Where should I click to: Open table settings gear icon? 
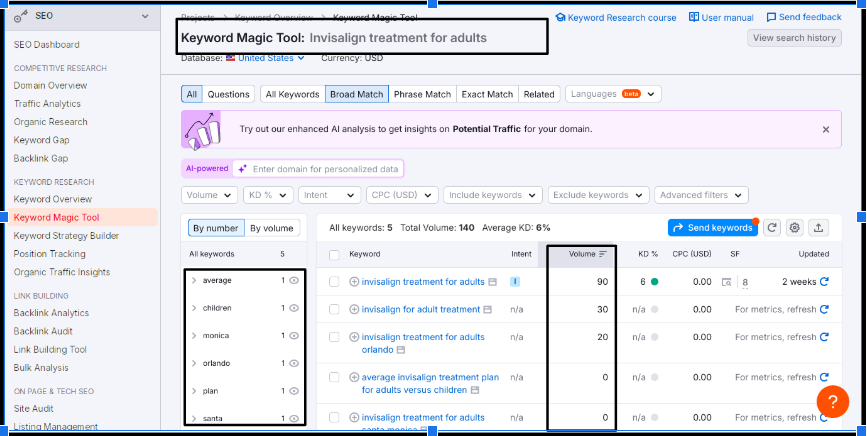pos(795,228)
